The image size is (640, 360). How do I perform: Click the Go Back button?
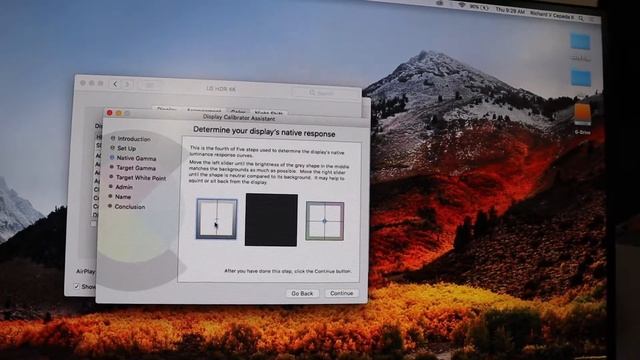pyautogui.click(x=302, y=293)
